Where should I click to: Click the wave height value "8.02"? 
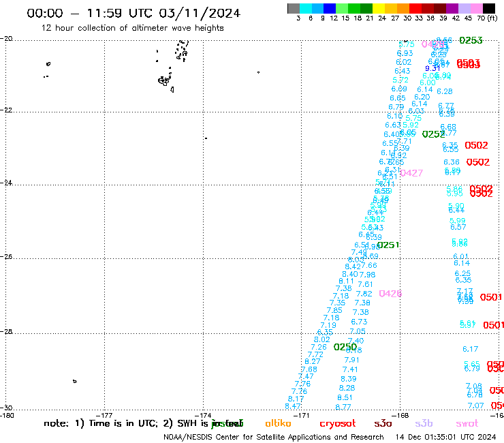coord(321,339)
